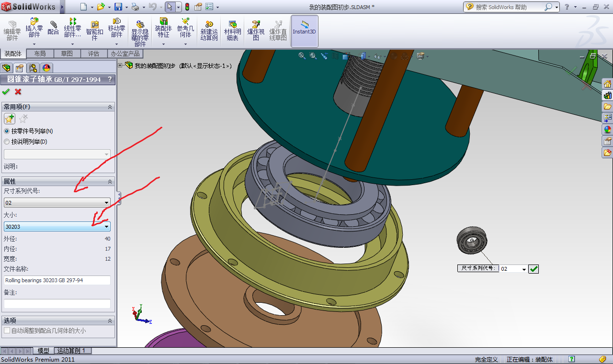Click the New document icon
Viewport: 613px width, 364px height.
click(84, 7)
